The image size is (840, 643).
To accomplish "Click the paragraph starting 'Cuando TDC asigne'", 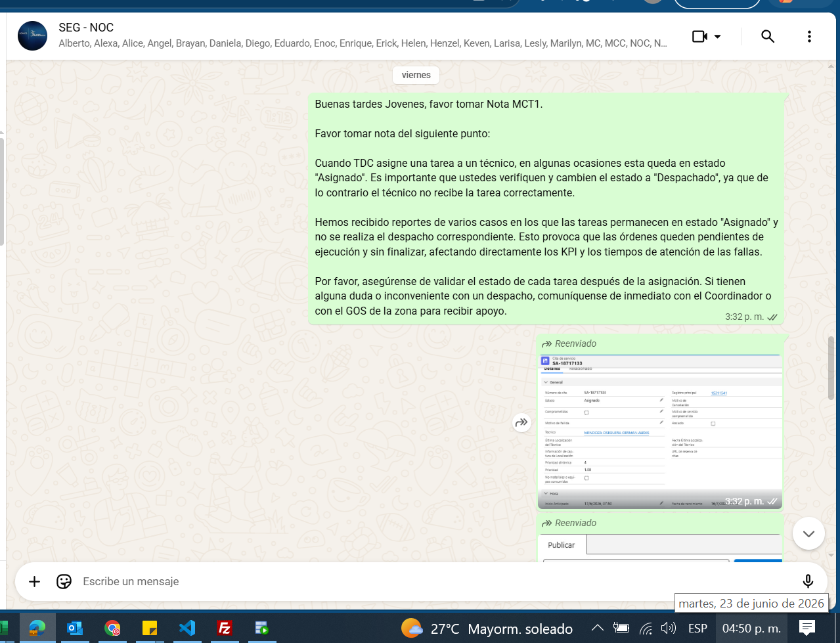I will (541, 178).
